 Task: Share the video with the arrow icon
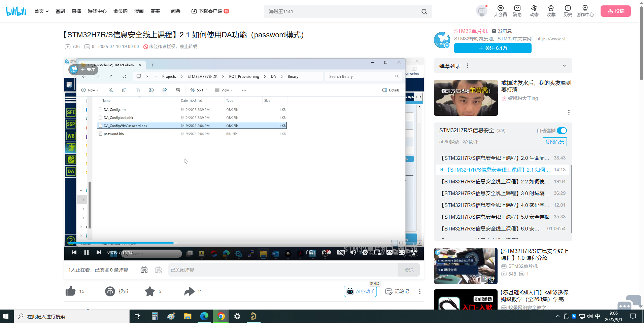point(190,291)
